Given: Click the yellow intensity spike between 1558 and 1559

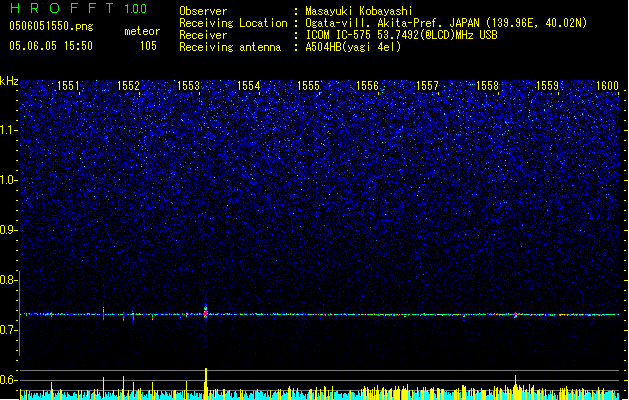Looking at the screenshot, I should pyautogui.click(x=515, y=387).
